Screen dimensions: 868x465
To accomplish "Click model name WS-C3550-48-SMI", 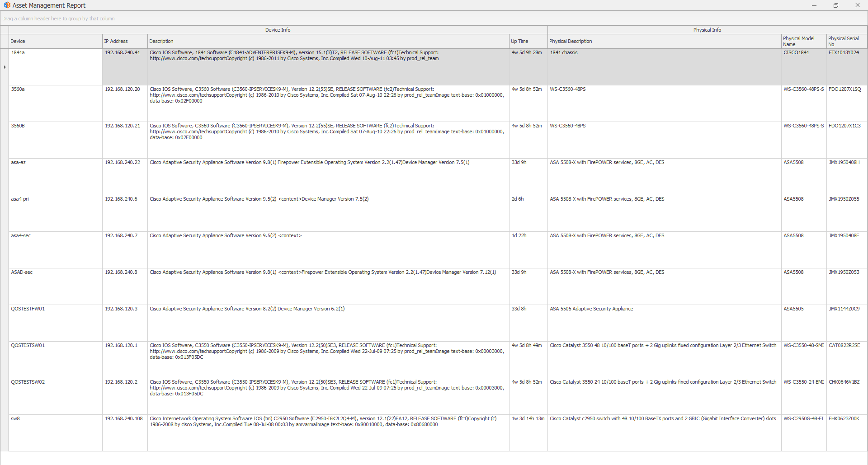I will (804, 360).
